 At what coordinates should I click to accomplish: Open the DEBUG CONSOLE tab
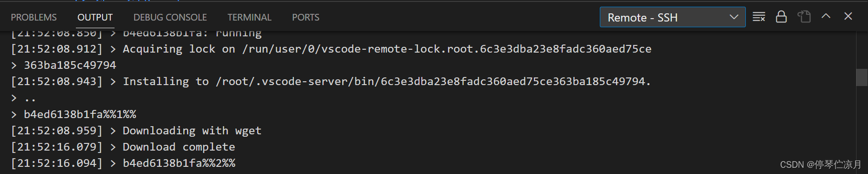coord(170,17)
